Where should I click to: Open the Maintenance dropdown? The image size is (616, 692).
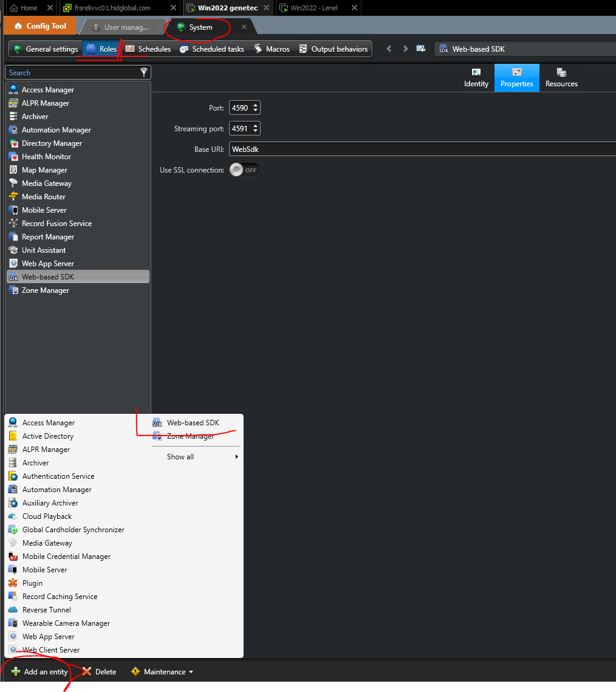[162, 672]
